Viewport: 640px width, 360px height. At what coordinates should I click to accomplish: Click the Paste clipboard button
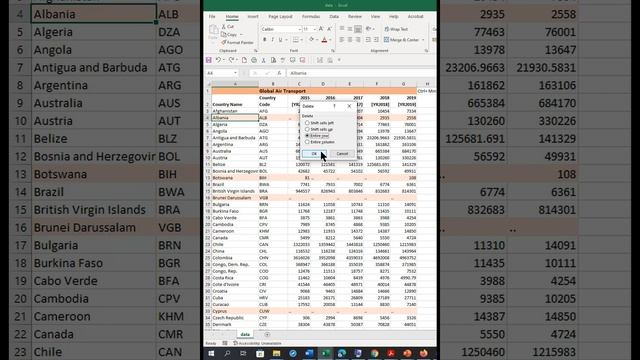[213, 33]
